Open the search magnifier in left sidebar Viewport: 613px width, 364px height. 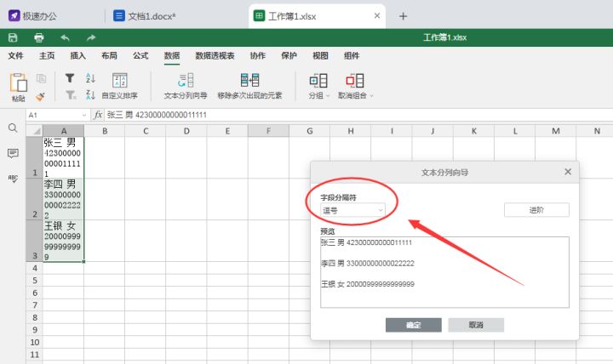click(13, 128)
